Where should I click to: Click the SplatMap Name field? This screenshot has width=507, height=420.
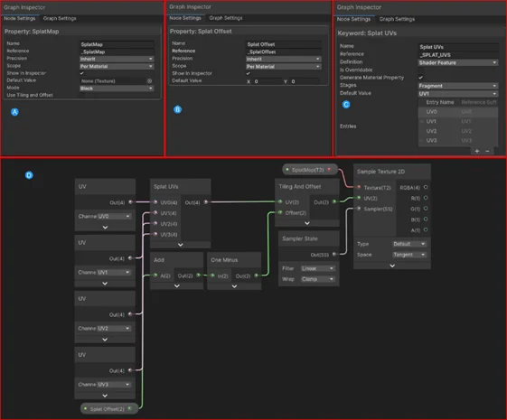(117, 44)
